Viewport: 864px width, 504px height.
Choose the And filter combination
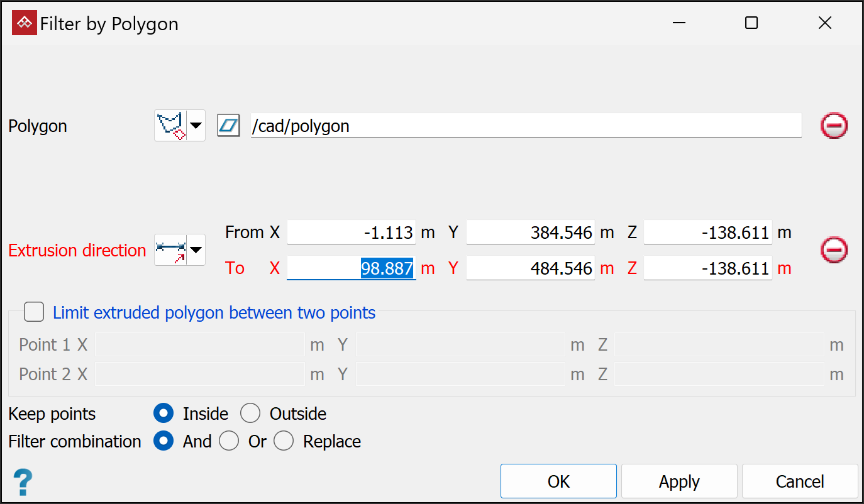[x=164, y=441]
